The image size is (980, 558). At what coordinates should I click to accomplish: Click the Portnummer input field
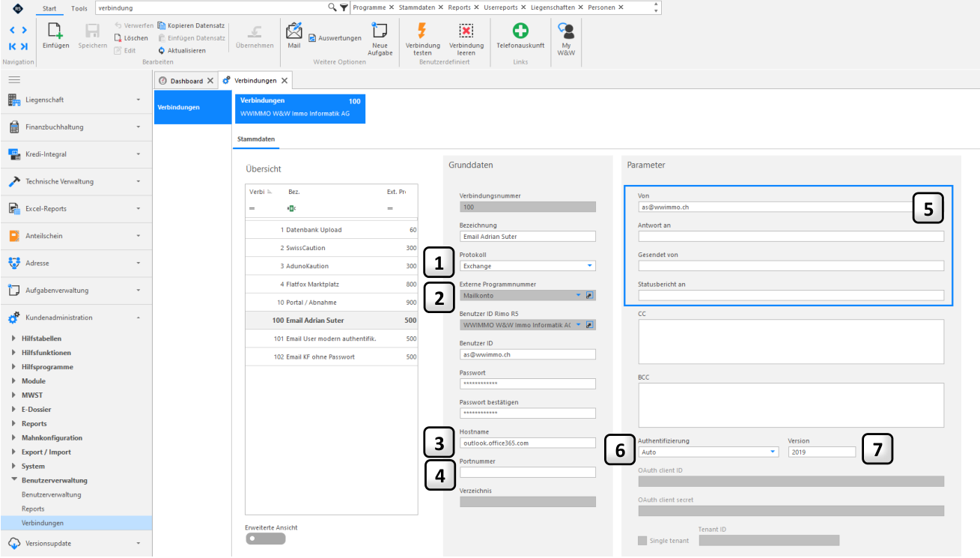528,473
